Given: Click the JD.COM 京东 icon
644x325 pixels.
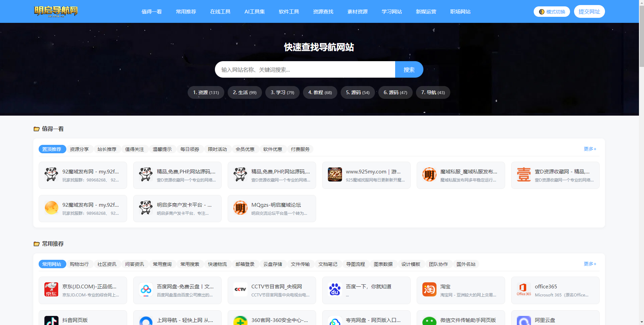Looking at the screenshot, I should [51, 289].
